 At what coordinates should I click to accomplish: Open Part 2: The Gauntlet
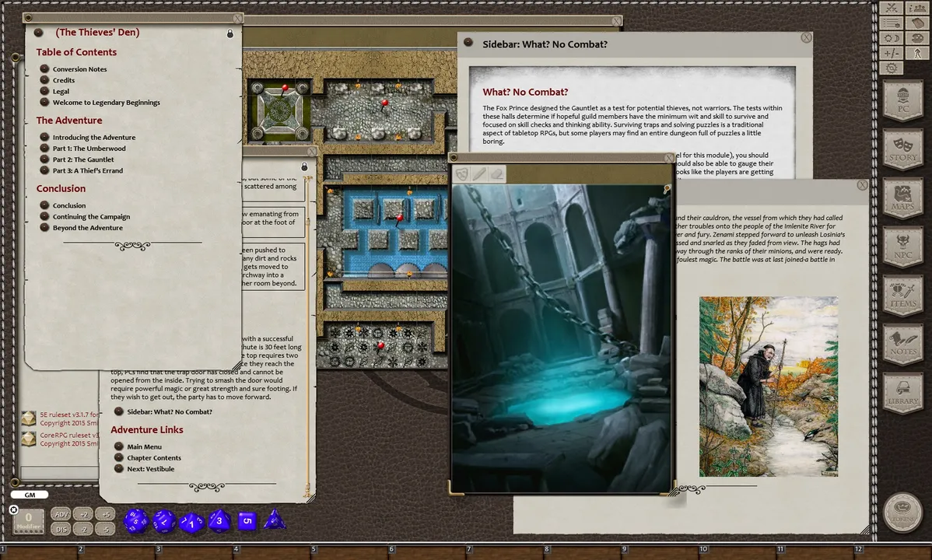83,159
